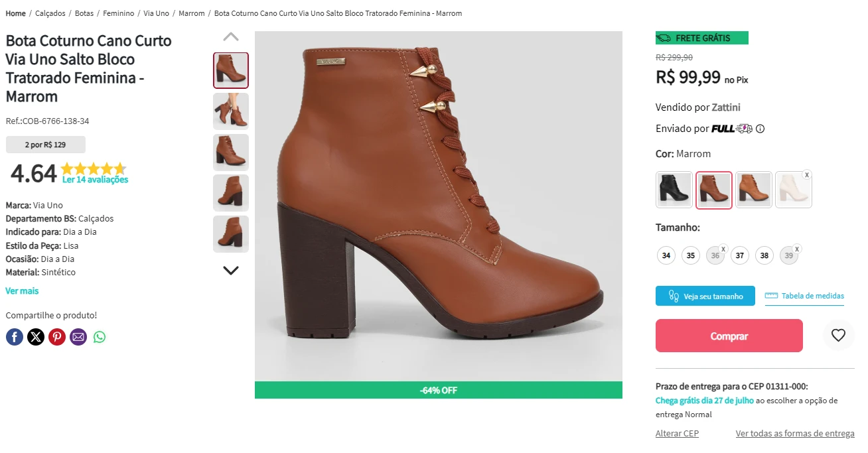The image size is (868, 453).
Task: Select size 34
Action: [x=666, y=255]
